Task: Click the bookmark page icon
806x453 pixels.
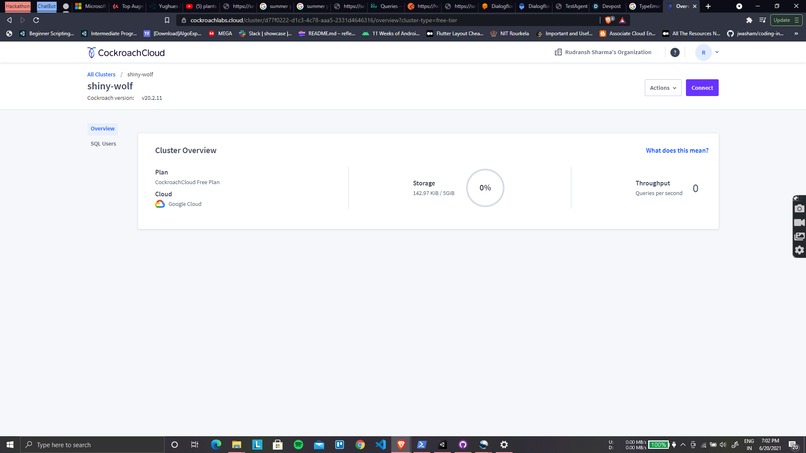Action: point(167,20)
